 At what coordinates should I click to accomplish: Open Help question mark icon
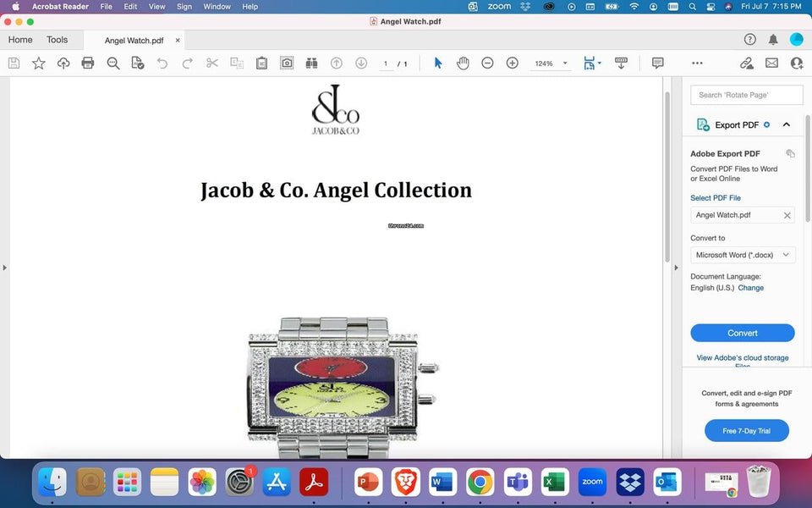750,40
